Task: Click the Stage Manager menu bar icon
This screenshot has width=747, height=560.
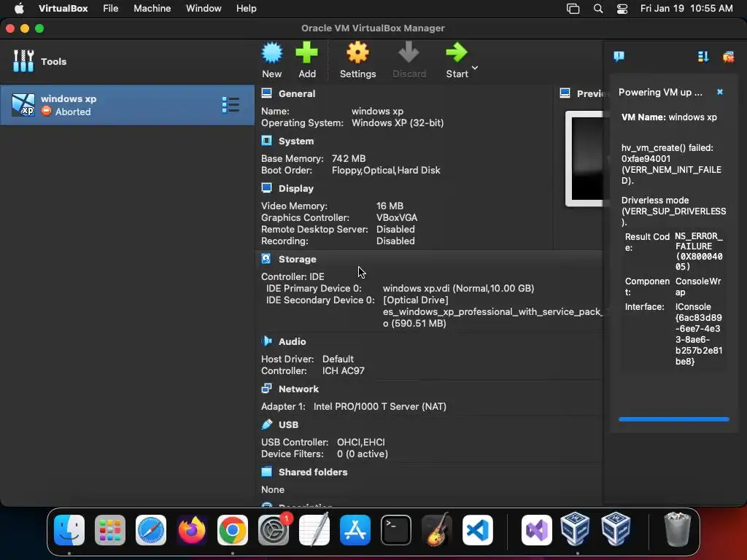Action: point(573,9)
